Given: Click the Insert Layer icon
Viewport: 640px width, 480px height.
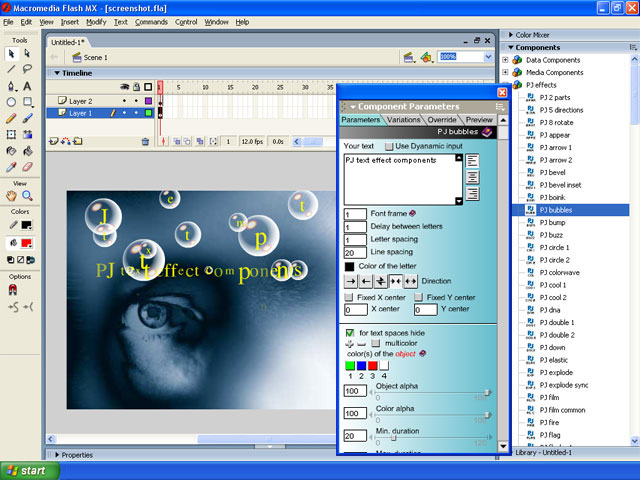Looking at the screenshot, I should pyautogui.click(x=53, y=142).
